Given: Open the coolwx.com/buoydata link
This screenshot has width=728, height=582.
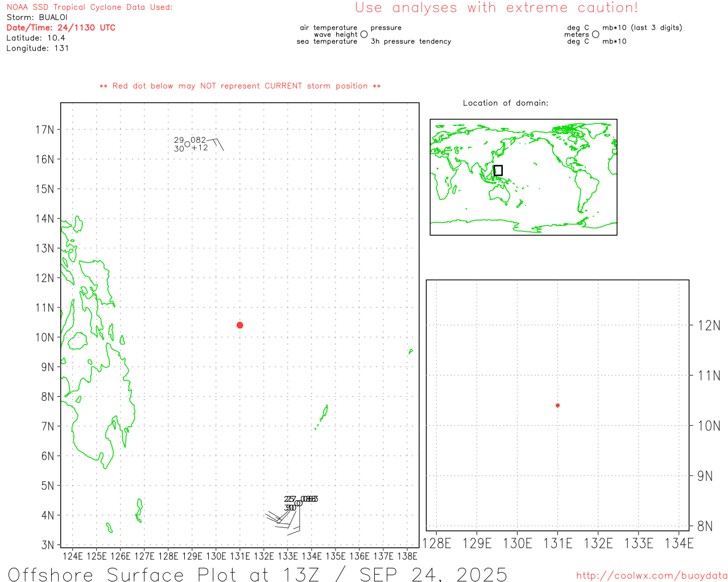Looking at the screenshot, I should coord(652,576).
